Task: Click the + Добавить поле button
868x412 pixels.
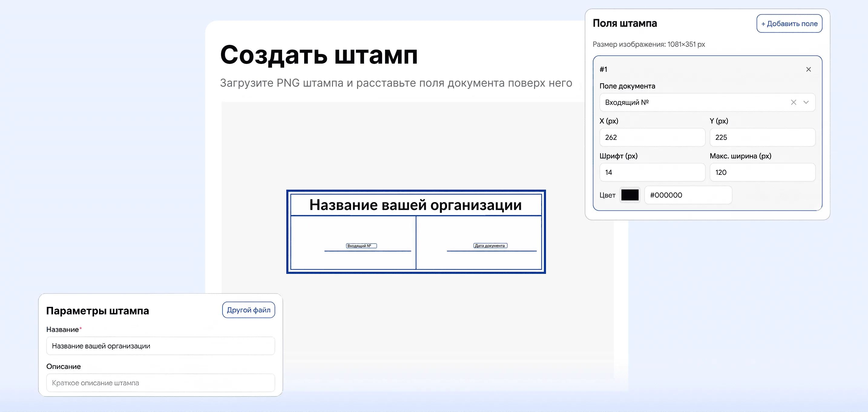Action: 789,24
